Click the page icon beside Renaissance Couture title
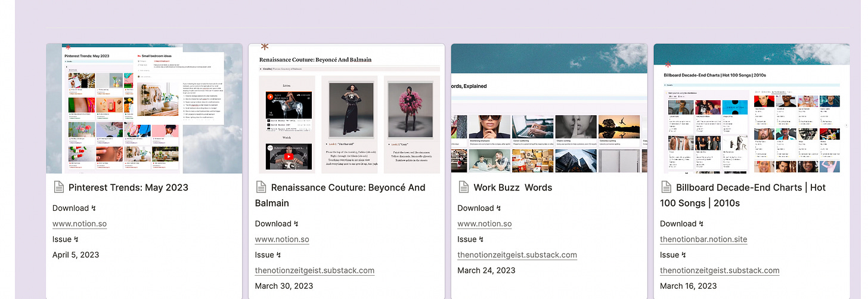Viewport: 868px width, 299px height. tap(261, 187)
